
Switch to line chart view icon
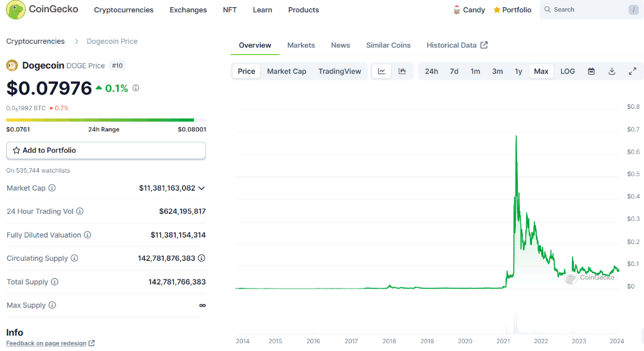click(x=381, y=71)
